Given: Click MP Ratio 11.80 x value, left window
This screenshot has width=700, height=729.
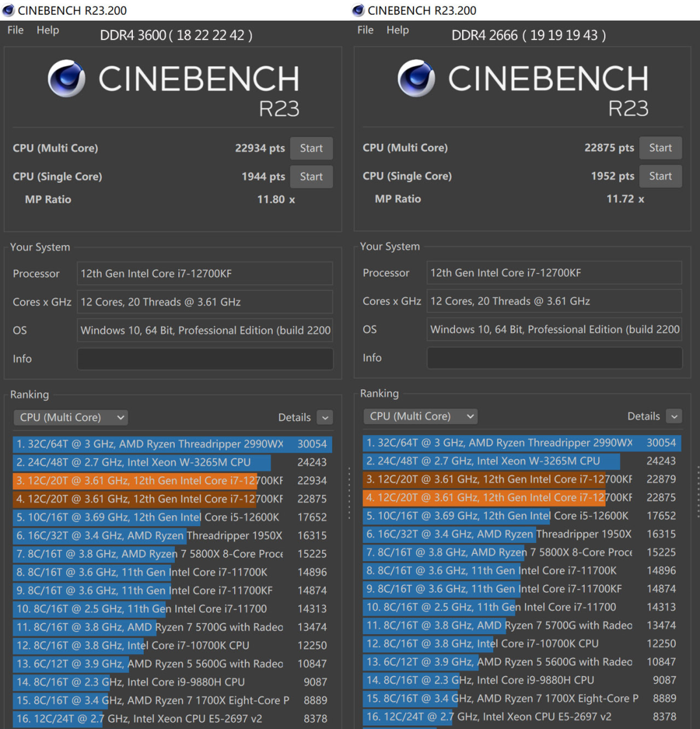Looking at the screenshot, I should (x=276, y=200).
